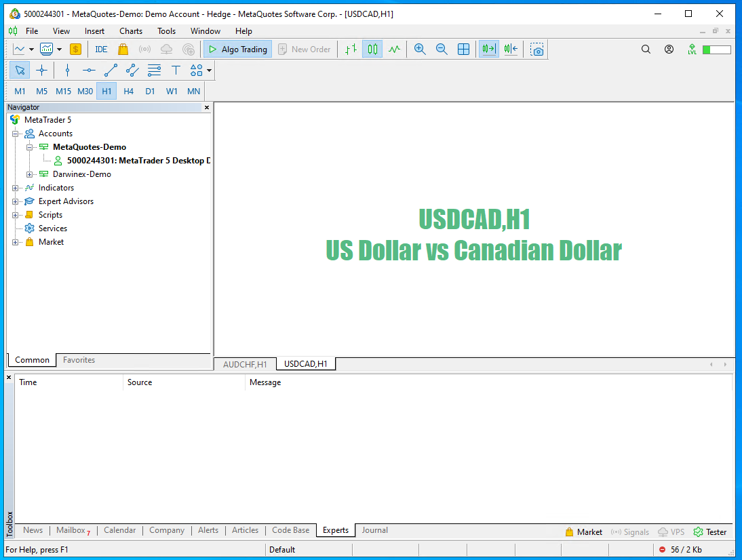The image size is (742, 560).
Task: Open the line chart type button
Action: coord(19,49)
